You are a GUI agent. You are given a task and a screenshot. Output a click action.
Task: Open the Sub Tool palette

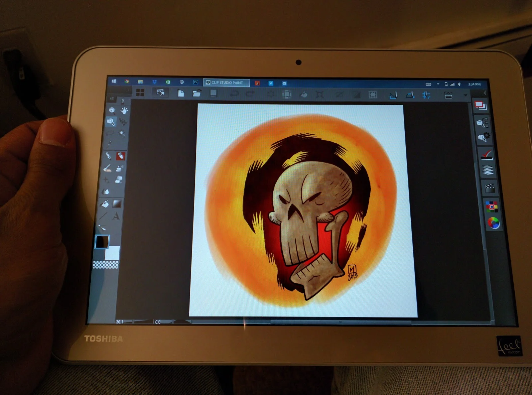pyautogui.click(x=482, y=123)
